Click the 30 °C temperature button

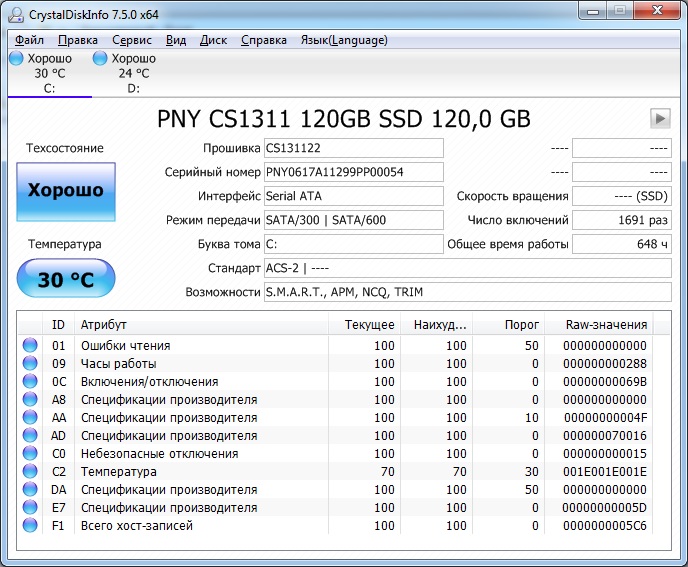point(66,278)
